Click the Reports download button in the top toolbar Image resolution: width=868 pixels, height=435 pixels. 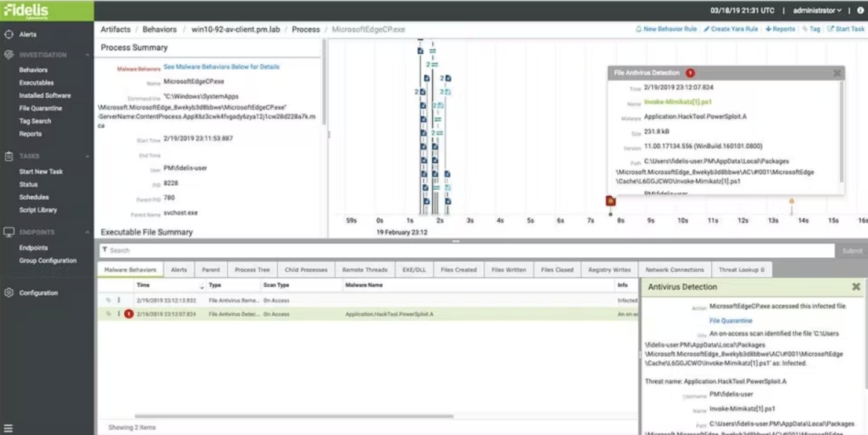pos(781,29)
